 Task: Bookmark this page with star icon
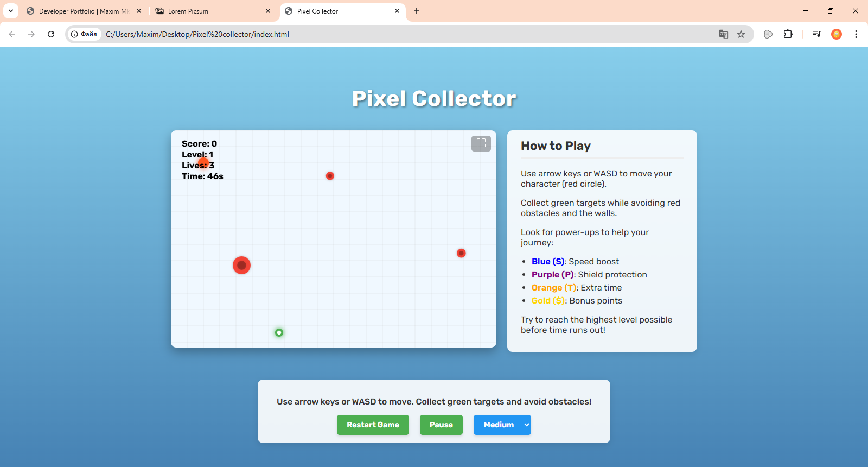pos(741,34)
